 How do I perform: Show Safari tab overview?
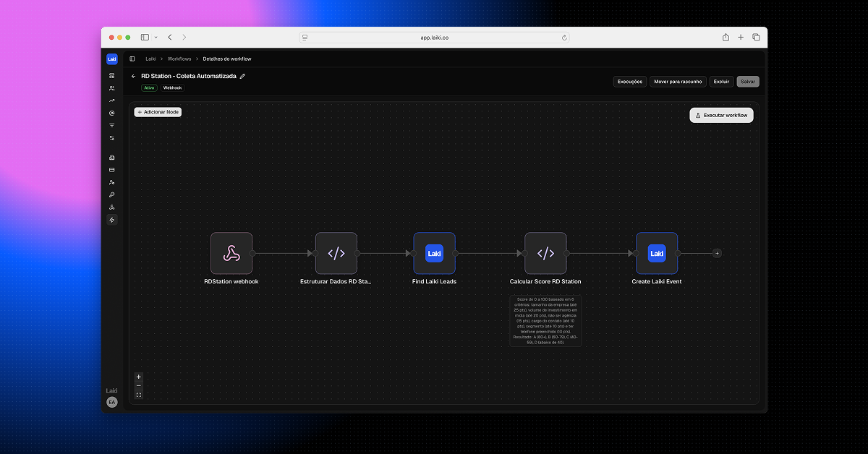pos(756,37)
